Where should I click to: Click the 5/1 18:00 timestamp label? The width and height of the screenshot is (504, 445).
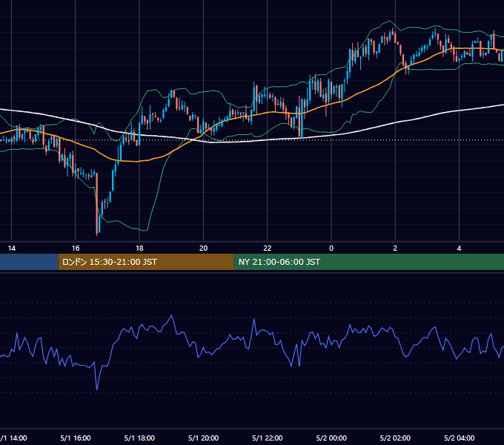[139, 438]
